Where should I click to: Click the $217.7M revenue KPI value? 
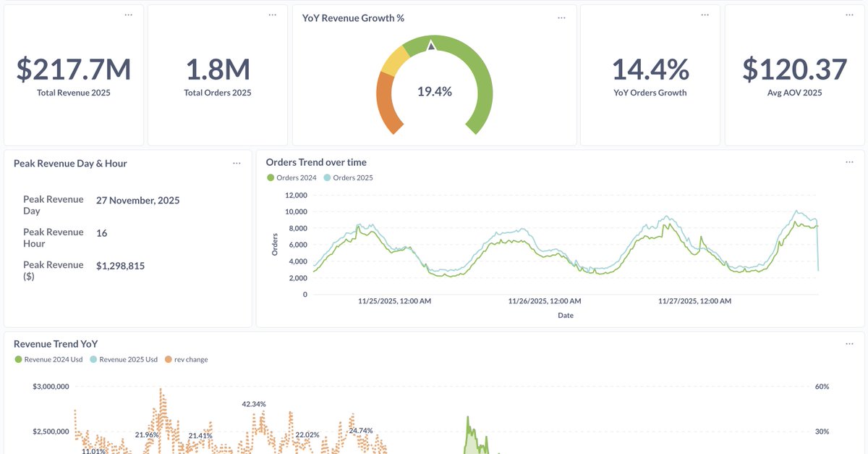point(73,69)
